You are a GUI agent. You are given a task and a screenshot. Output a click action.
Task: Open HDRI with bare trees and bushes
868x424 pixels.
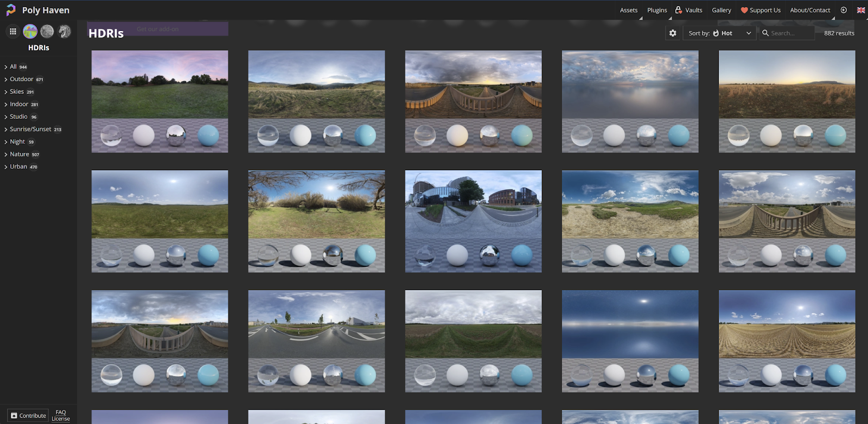(316, 221)
